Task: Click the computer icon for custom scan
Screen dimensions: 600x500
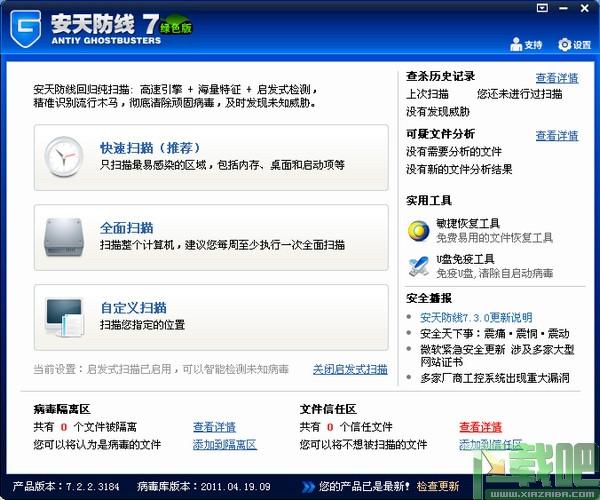Action: 64,318
